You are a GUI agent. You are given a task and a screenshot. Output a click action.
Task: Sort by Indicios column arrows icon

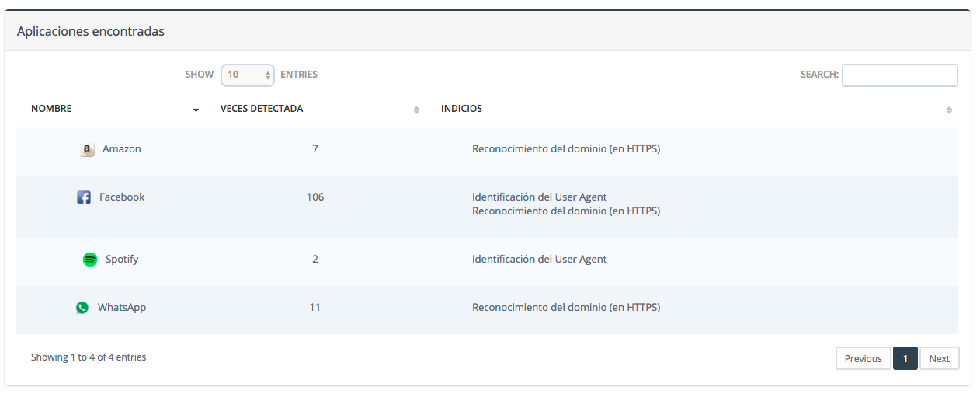[x=949, y=110]
